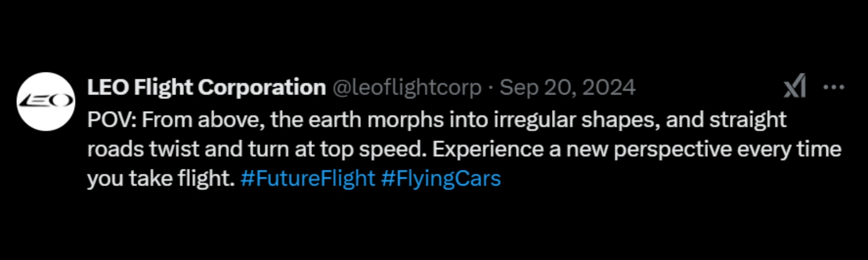
Task: Ask Grok about this LEO Flight post
Action: point(795,86)
